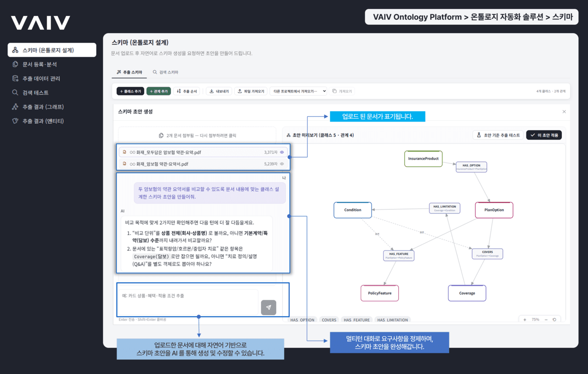
Task: Click the pdf icon of 모두담은 암보험 file
Action: [124, 152]
